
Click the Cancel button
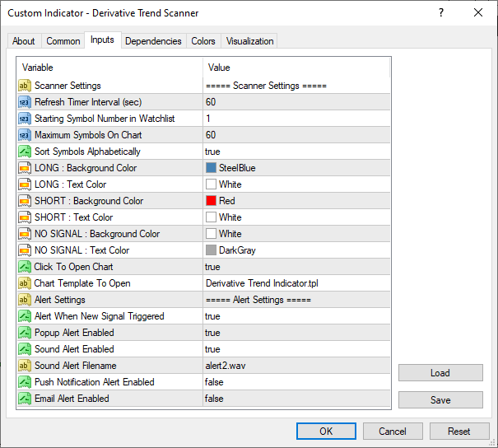[x=393, y=432]
